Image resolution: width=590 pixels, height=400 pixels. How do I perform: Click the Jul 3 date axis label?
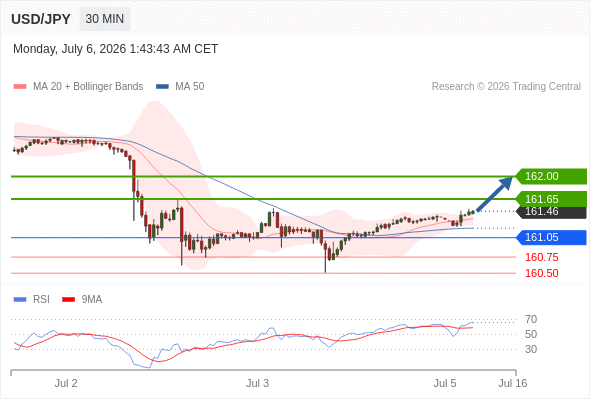[258, 383]
